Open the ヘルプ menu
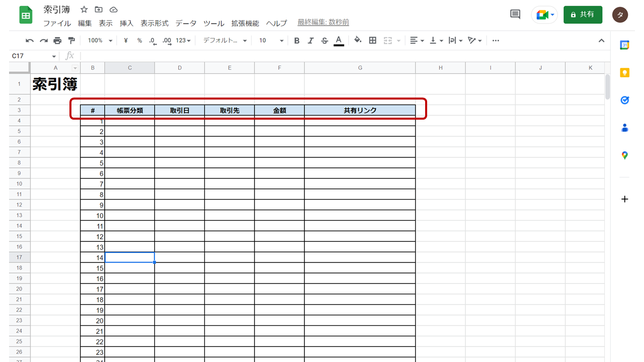This screenshot has height=362, width=644. point(276,23)
